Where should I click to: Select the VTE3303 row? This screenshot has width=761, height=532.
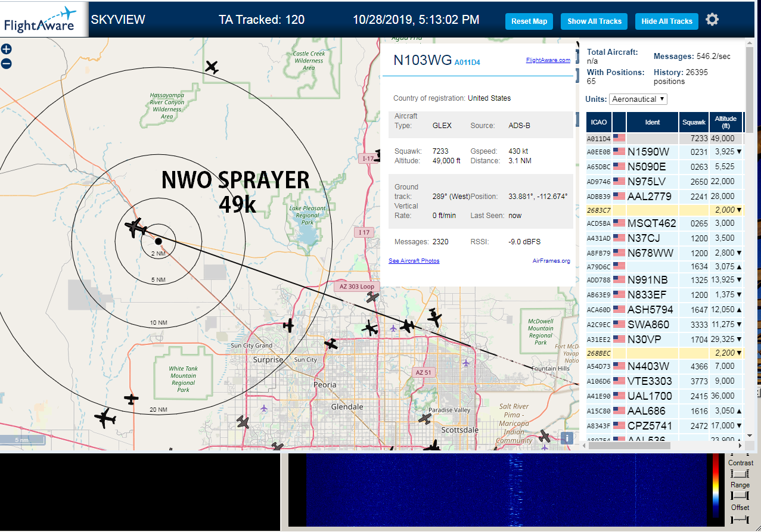point(664,381)
